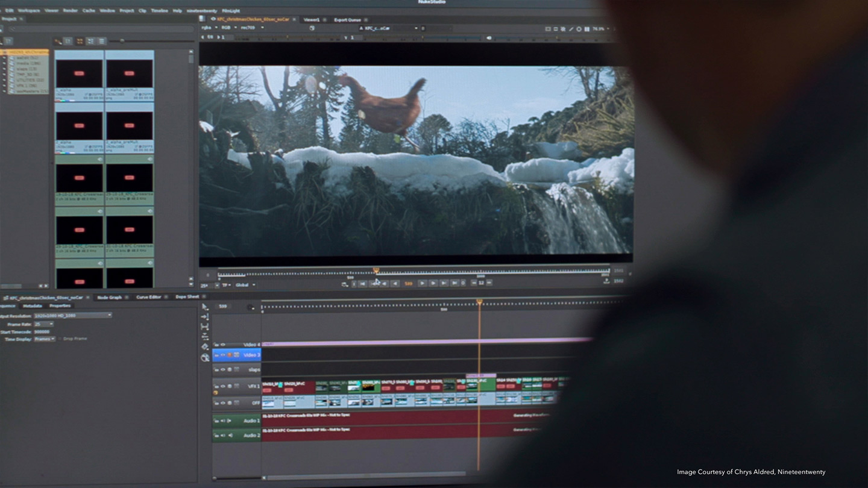Screen dimensions: 868x488
Task: Click the next edit button in viewer transport
Action: coord(444,283)
